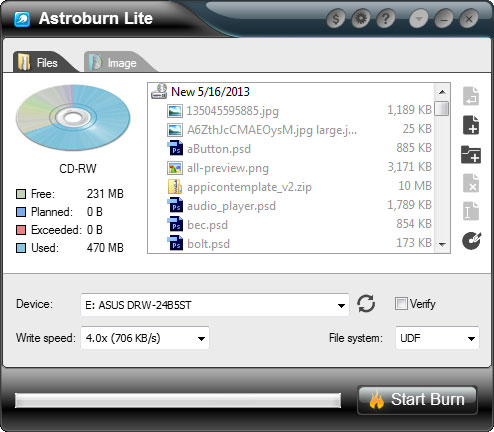494x432 pixels.
Task: Click the file list scroll down arrow
Action: 442,245
